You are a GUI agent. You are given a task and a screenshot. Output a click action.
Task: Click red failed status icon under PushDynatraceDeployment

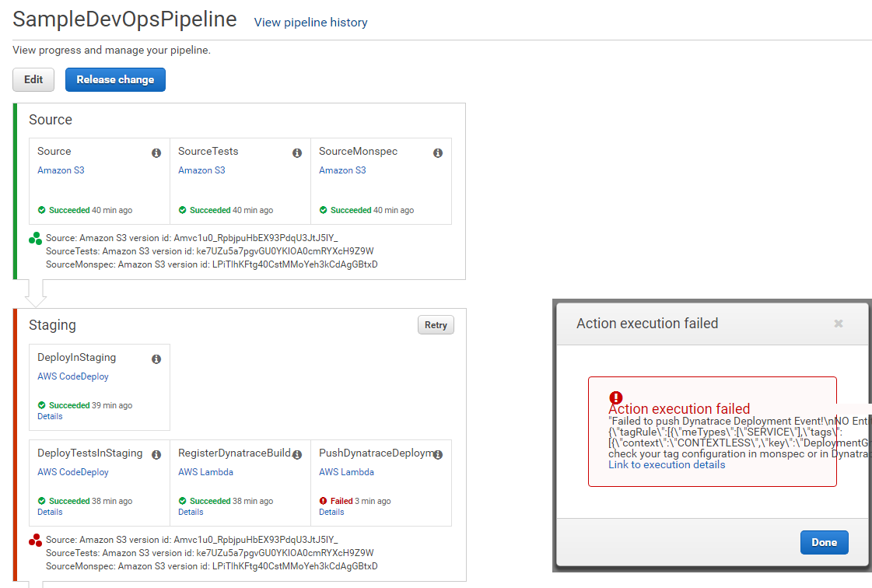coord(323,501)
